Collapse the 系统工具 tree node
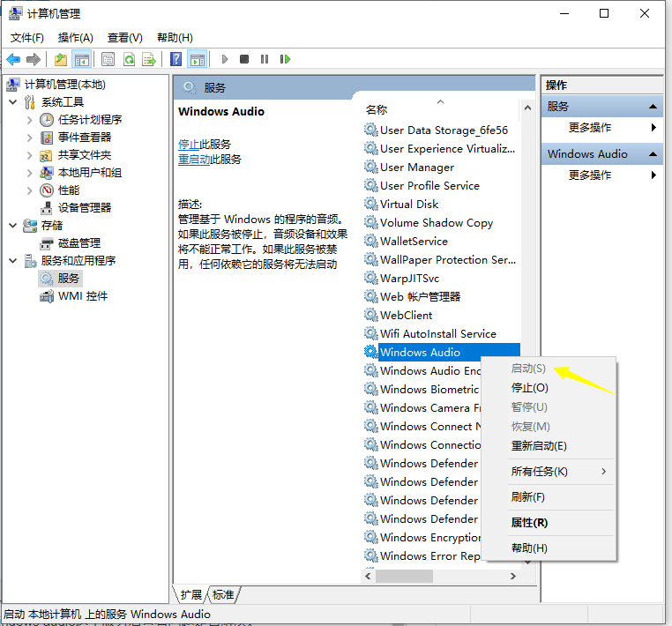The width and height of the screenshot is (672, 626). pyautogui.click(x=13, y=102)
